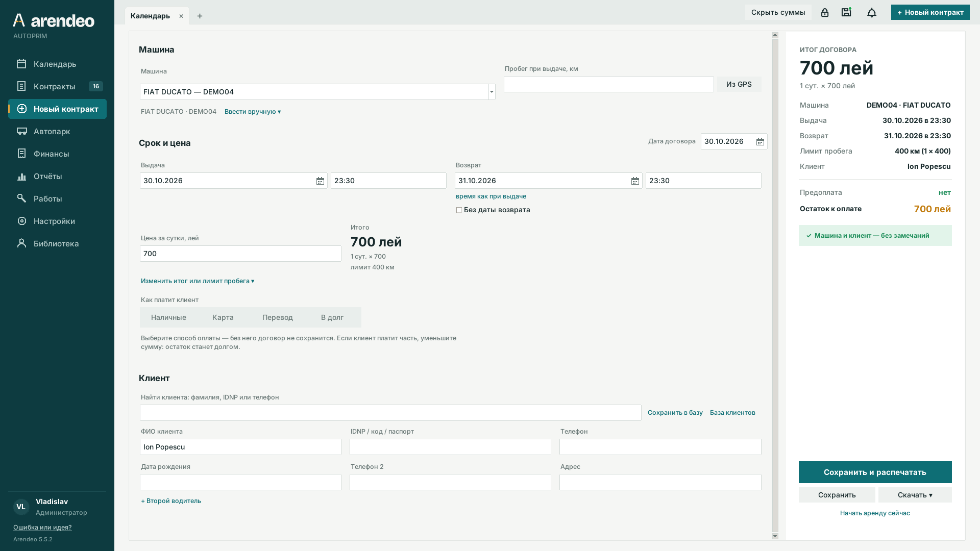Check the Без даты возврата checkbox
The height and width of the screenshot is (551, 980).
click(459, 210)
